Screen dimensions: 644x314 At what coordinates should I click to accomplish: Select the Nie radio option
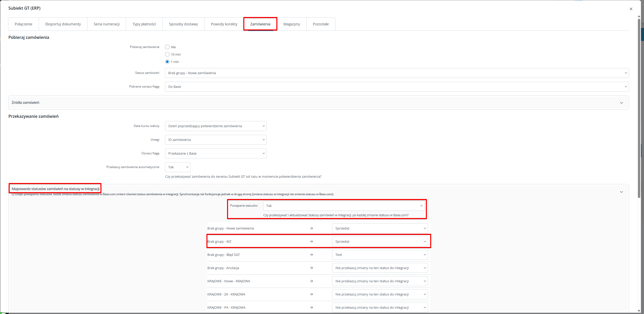167,47
